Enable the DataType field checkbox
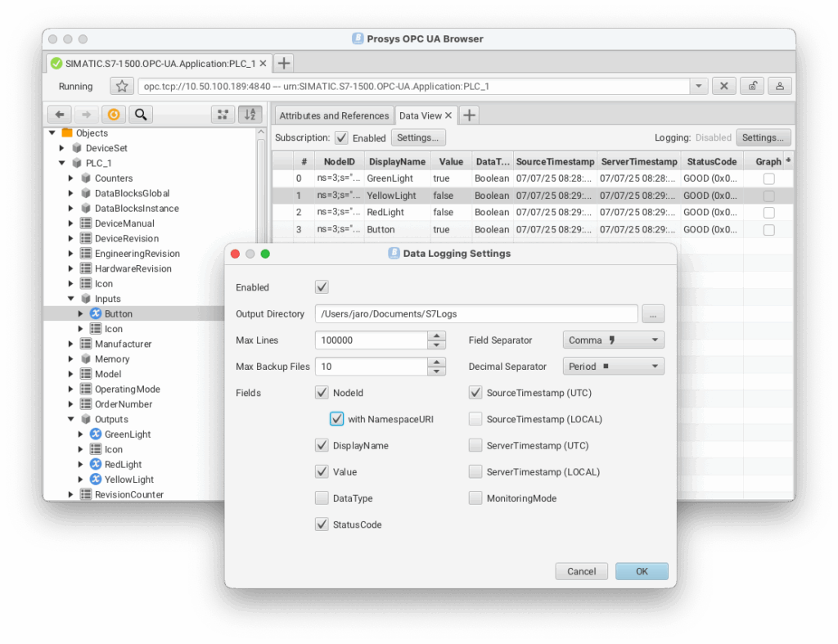838x644 pixels. [322, 498]
